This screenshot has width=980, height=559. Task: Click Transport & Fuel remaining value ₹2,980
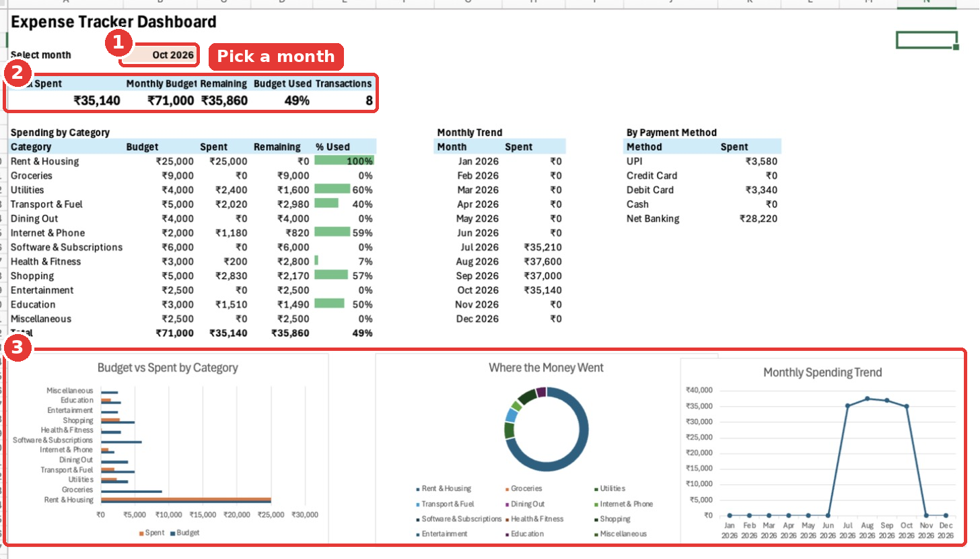tap(293, 204)
